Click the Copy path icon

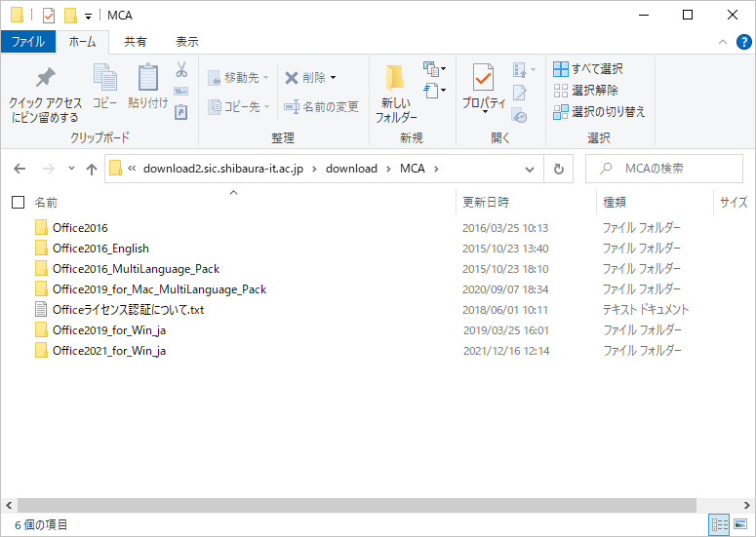pyautogui.click(x=180, y=92)
